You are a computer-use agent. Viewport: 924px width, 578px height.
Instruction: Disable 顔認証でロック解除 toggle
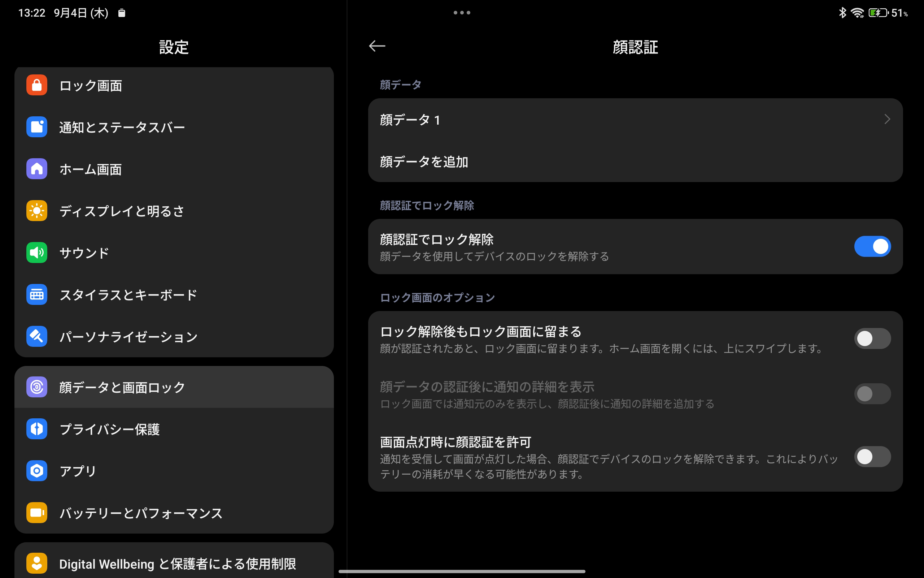872,246
